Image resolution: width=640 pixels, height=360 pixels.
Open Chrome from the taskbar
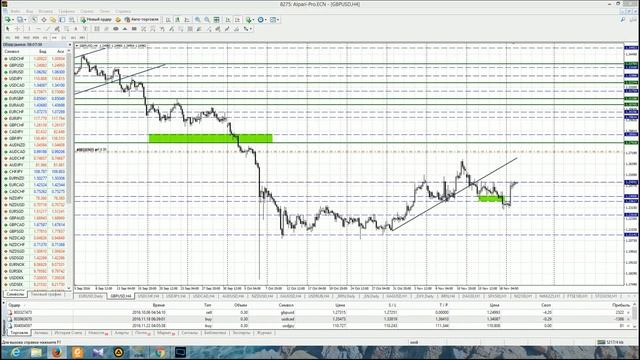tap(160, 352)
